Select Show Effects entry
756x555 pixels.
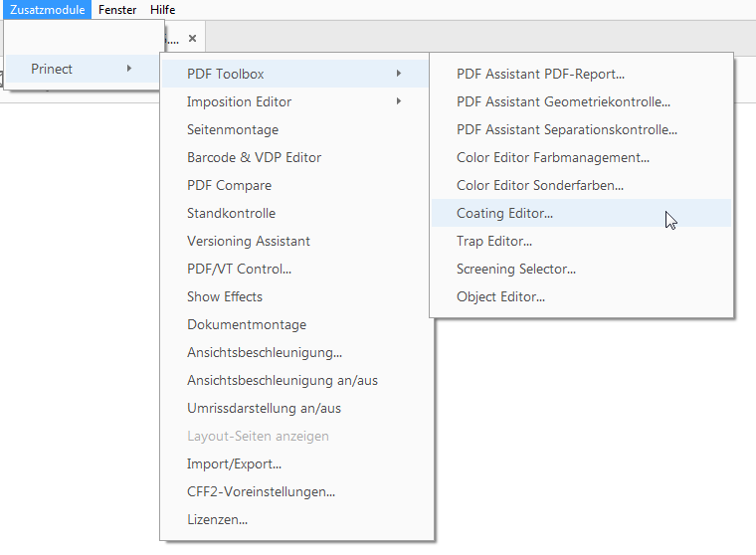point(294,297)
